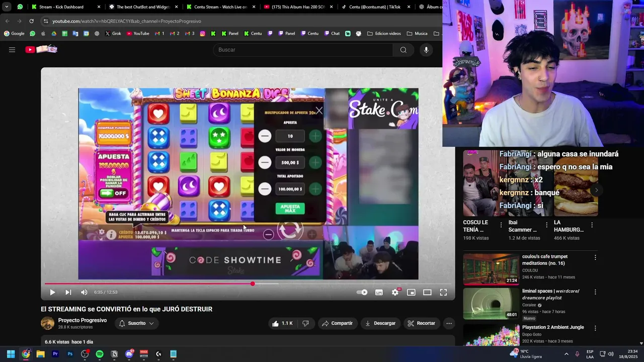644x362 pixels.
Task: Open options for COSCU LE TENÍA video
Action: click(501, 225)
